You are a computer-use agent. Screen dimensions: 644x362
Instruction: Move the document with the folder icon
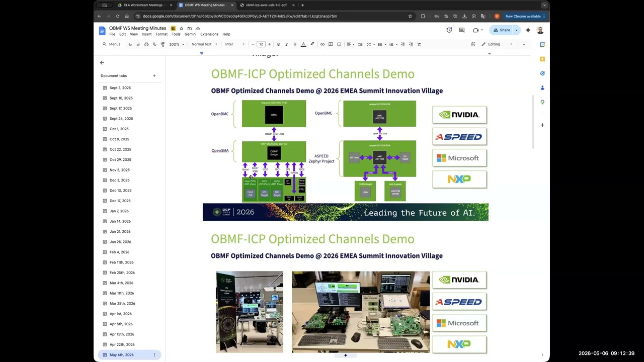pos(190,29)
